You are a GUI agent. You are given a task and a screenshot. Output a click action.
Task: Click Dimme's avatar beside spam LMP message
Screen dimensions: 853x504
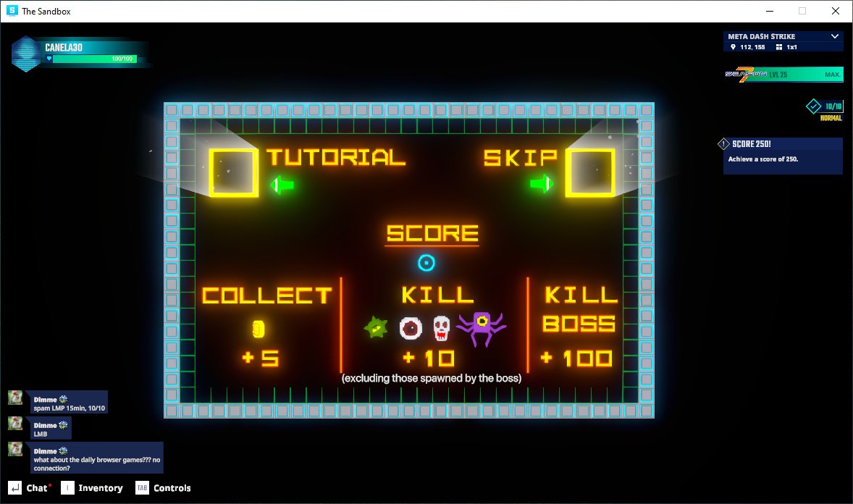click(15, 398)
